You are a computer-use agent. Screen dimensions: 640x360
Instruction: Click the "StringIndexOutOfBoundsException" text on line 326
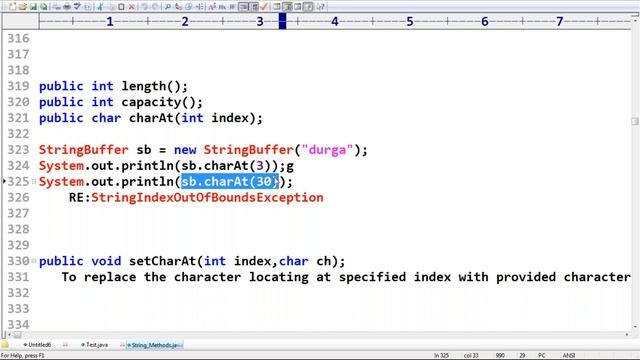pyautogui.click(x=207, y=198)
